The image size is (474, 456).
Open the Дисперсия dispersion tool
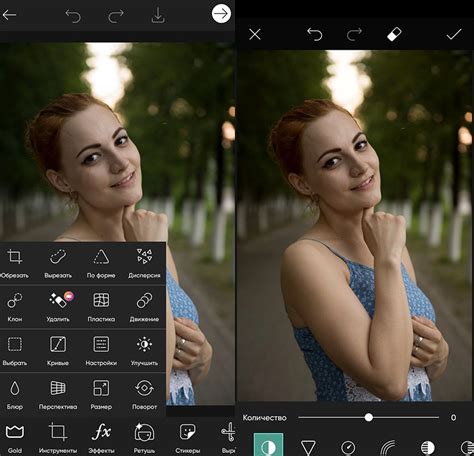point(144,263)
